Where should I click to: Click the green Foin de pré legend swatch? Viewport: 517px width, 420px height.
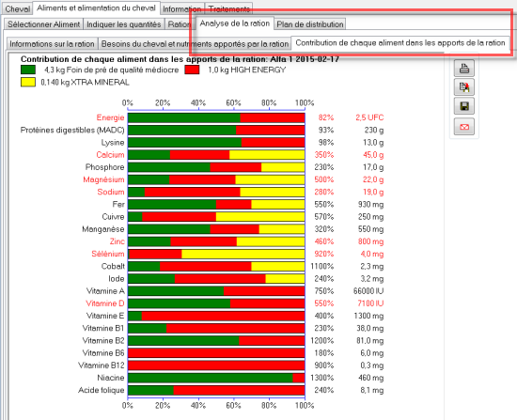pos(28,70)
